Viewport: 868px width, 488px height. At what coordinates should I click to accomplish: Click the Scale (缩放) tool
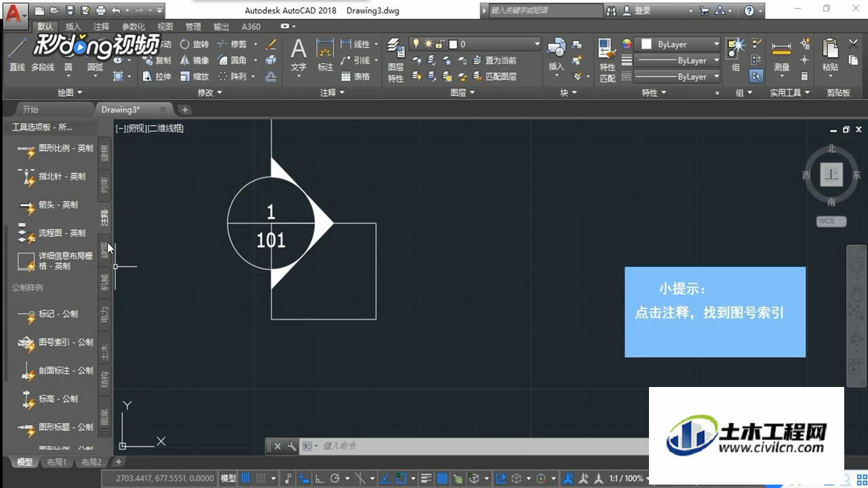[x=194, y=77]
